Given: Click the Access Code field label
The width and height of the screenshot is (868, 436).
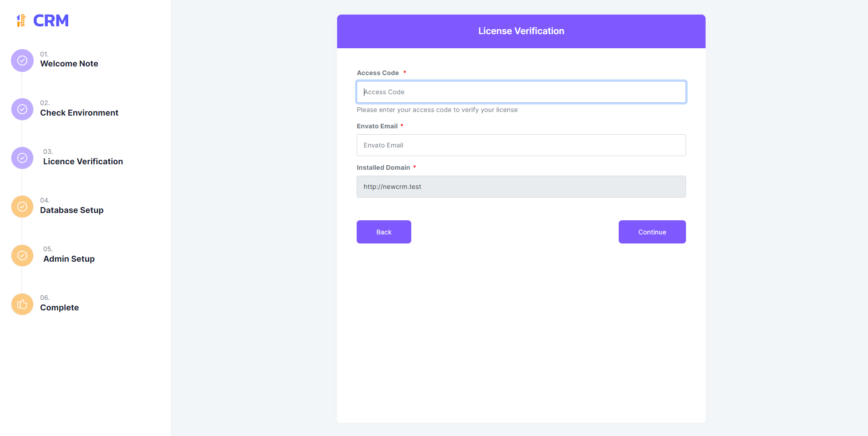Looking at the screenshot, I should (x=378, y=73).
